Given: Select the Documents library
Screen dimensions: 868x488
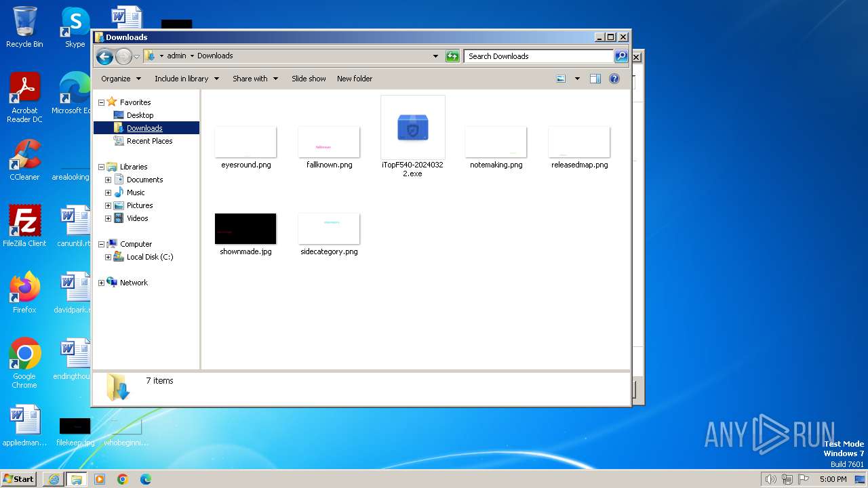Looking at the screenshot, I should 144,180.
